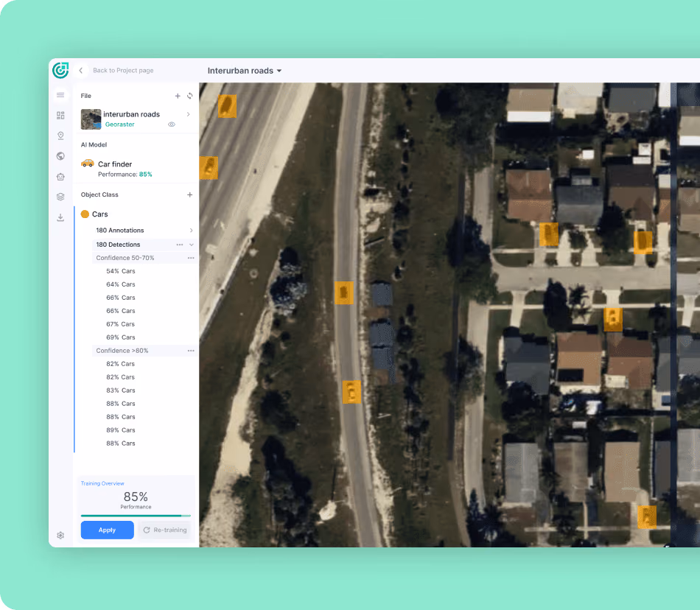Select the 64% Cars detection
The width and height of the screenshot is (700, 610).
coord(121,284)
